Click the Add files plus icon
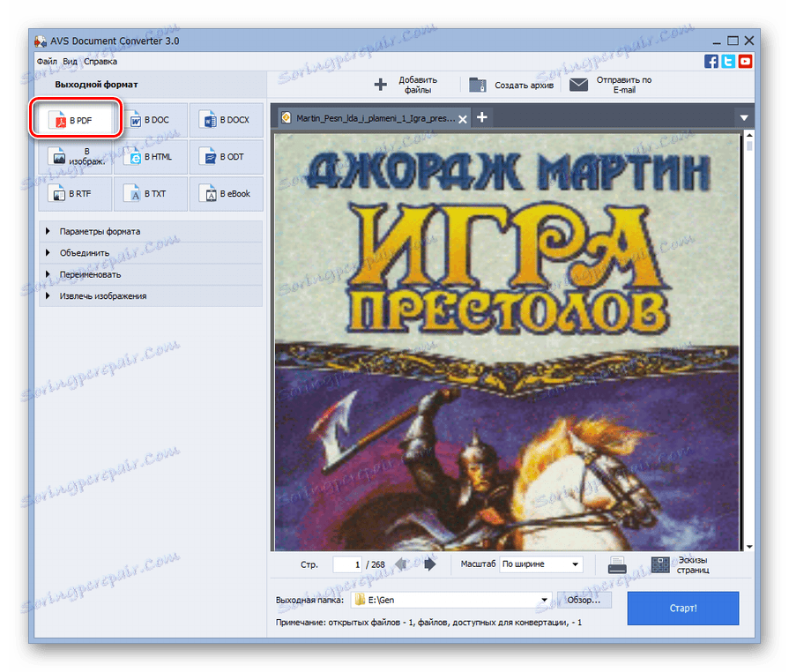Image resolution: width=789 pixels, height=672 pixels. coord(381,85)
